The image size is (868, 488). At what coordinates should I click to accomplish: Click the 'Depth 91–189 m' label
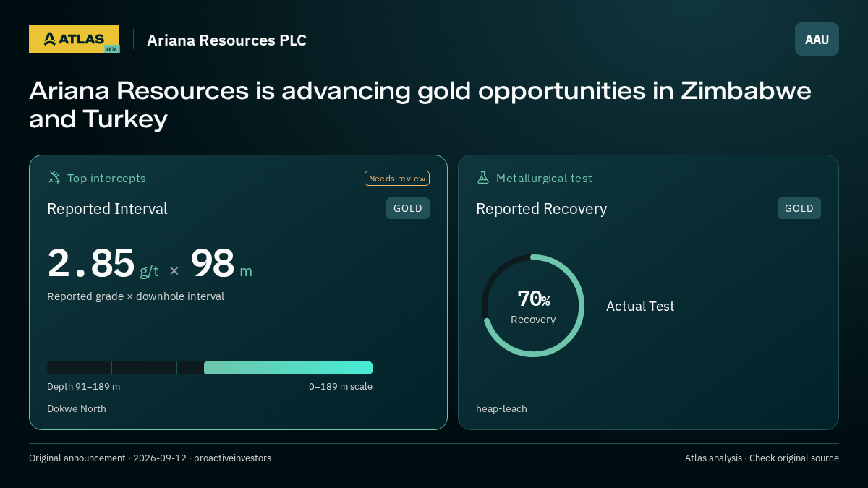(x=83, y=387)
